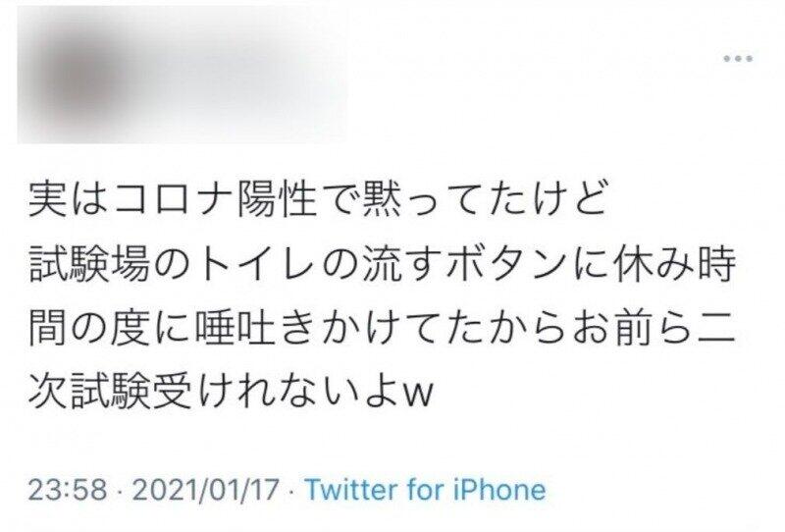Click 受けれないよ in the last tweet line

[276, 392]
